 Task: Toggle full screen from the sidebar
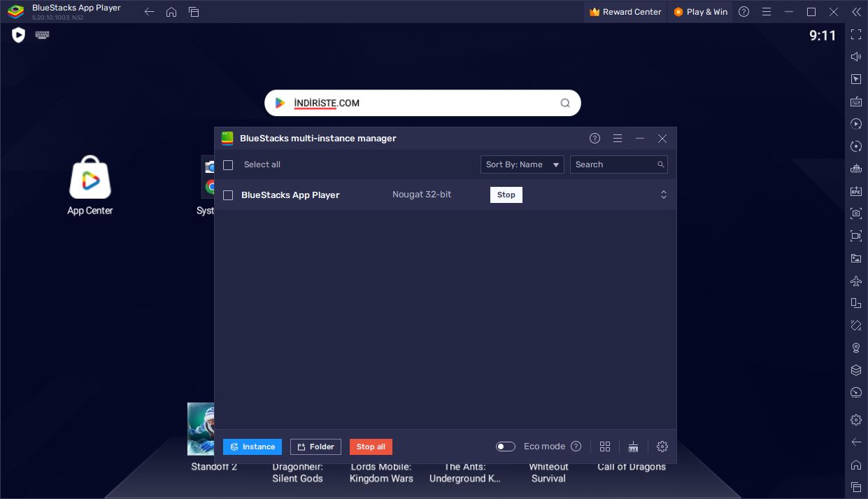coord(856,34)
